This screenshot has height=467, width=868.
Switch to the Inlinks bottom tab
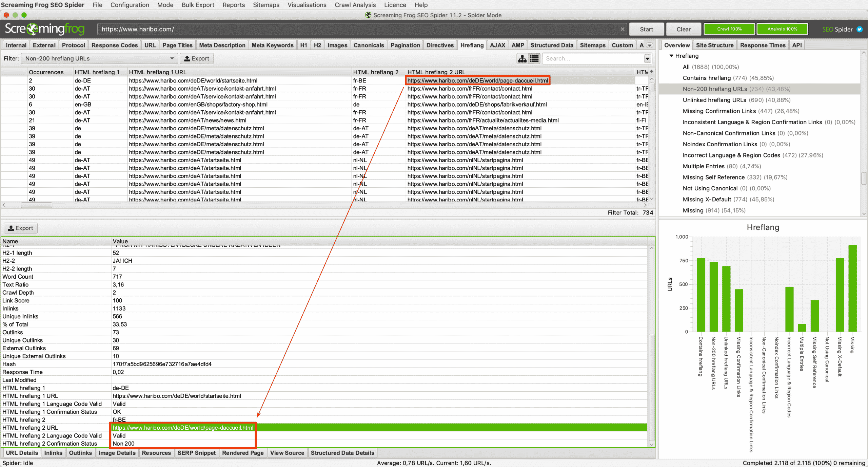pyautogui.click(x=53, y=453)
